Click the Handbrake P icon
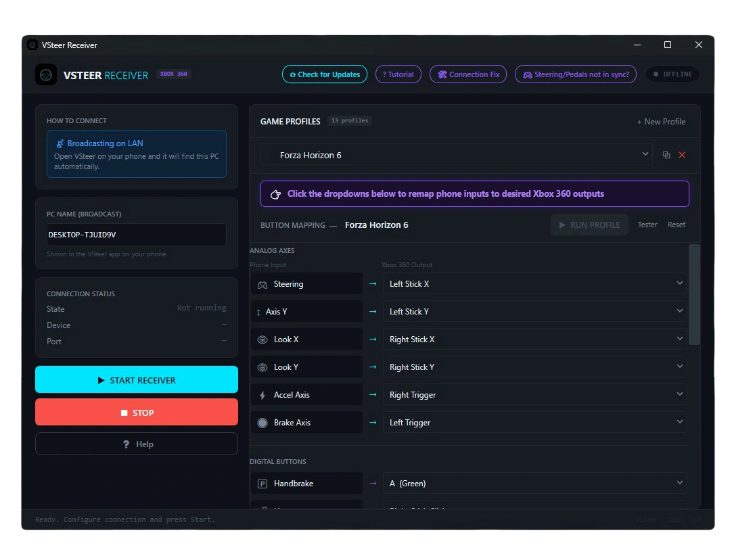The height and width of the screenshot is (560, 755). tap(262, 484)
